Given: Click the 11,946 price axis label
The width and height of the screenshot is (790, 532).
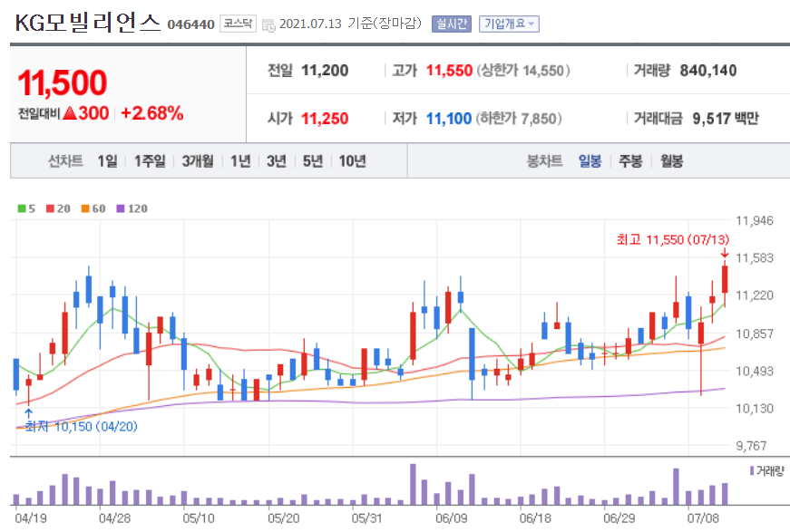Looking at the screenshot, I should pos(755,220).
